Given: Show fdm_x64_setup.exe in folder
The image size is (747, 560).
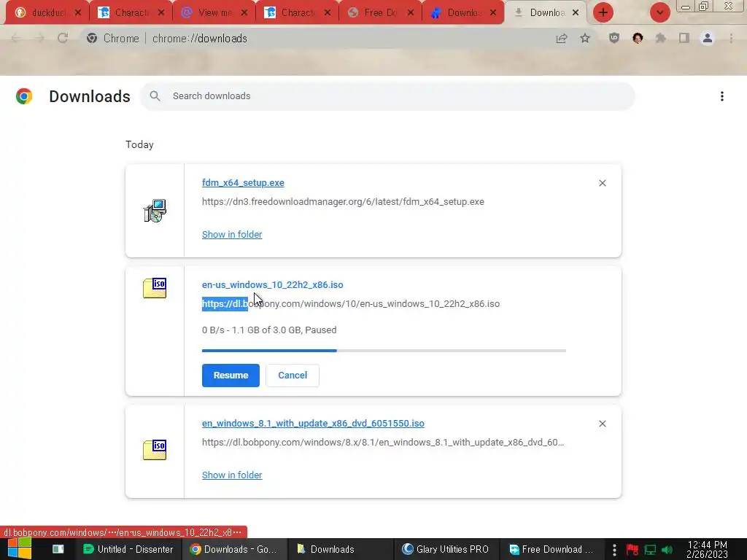Looking at the screenshot, I should 232,234.
